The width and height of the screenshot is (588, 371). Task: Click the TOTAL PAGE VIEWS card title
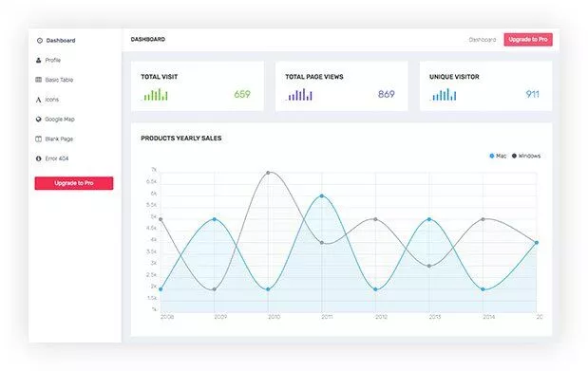(x=313, y=77)
